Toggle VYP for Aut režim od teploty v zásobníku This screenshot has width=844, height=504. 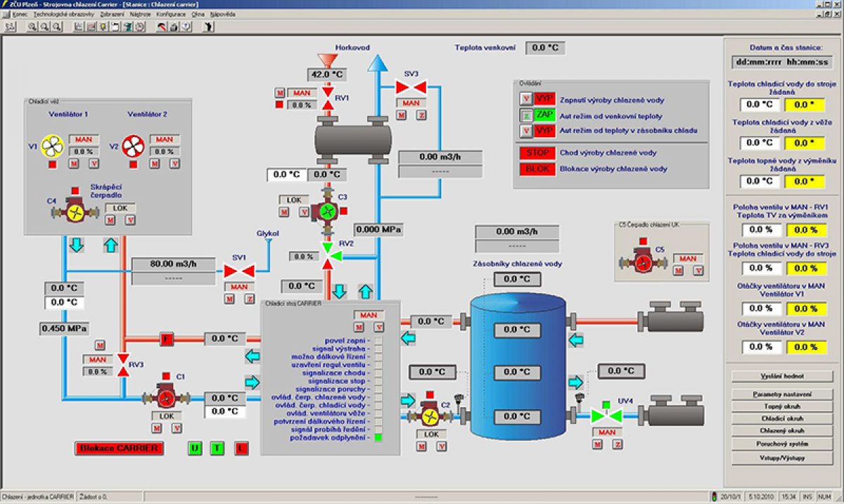point(544,131)
